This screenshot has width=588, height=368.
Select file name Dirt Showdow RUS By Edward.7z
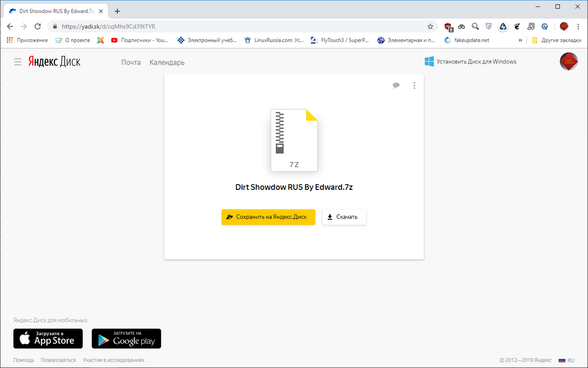tap(294, 187)
